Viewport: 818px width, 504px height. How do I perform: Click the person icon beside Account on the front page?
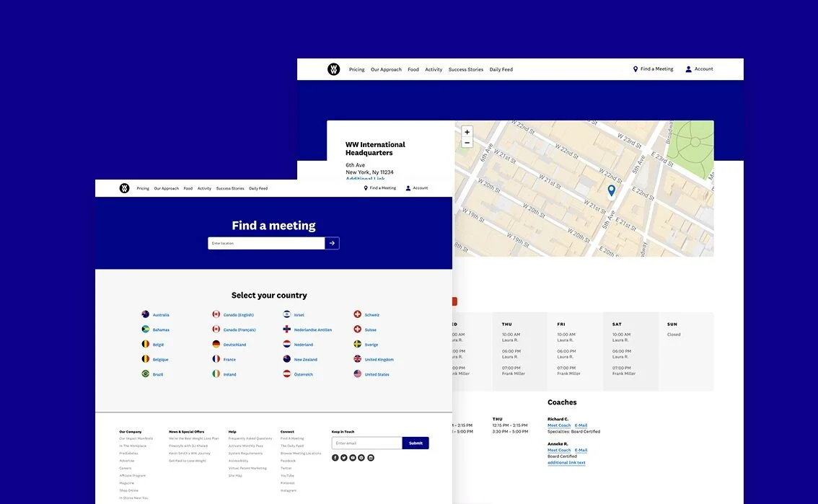[408, 188]
